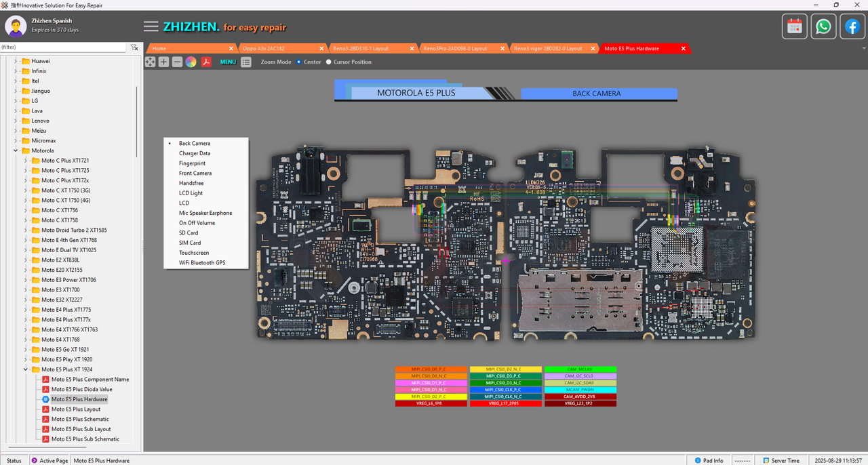This screenshot has width=868, height=465.
Task: Open Moto E5 Plus Schematic PDF
Action: pos(80,419)
